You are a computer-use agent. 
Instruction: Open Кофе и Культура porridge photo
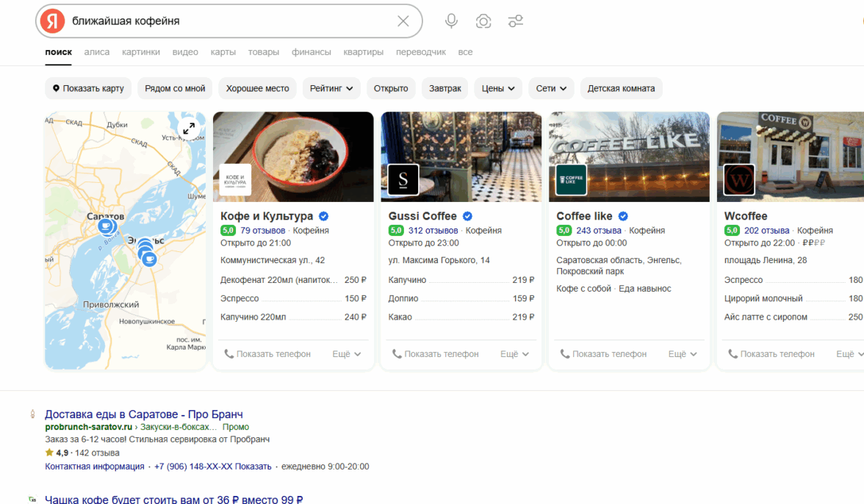pyautogui.click(x=293, y=157)
